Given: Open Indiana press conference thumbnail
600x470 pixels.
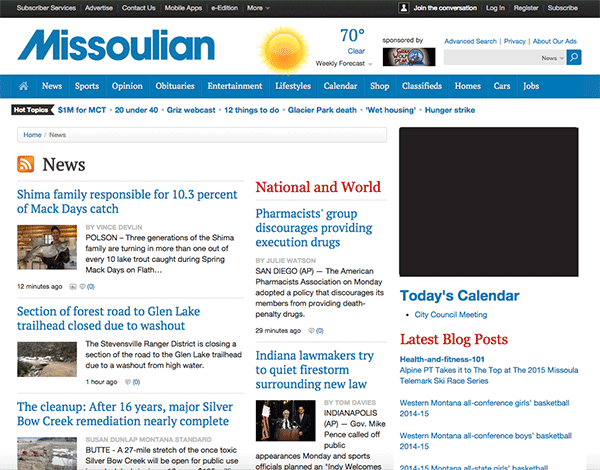Looking at the screenshot, I should point(285,421).
